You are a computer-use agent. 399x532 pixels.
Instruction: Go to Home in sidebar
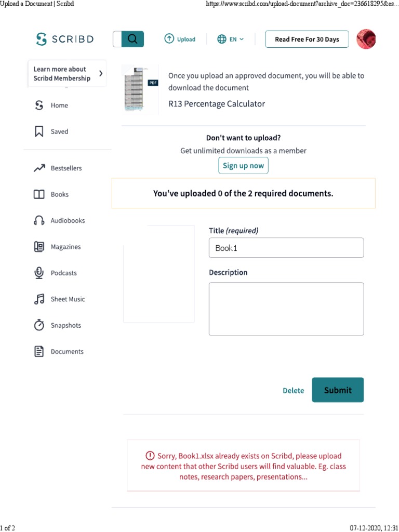point(51,105)
